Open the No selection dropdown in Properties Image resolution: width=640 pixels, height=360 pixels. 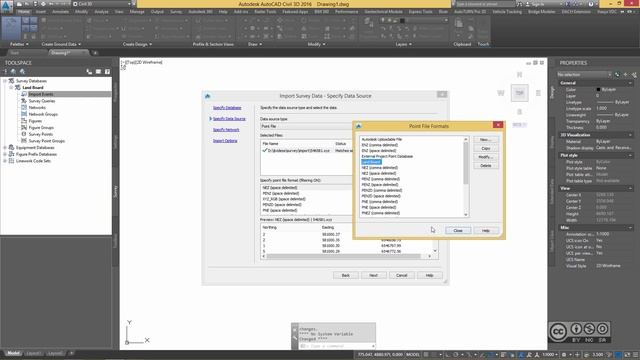pyautogui.click(x=584, y=75)
